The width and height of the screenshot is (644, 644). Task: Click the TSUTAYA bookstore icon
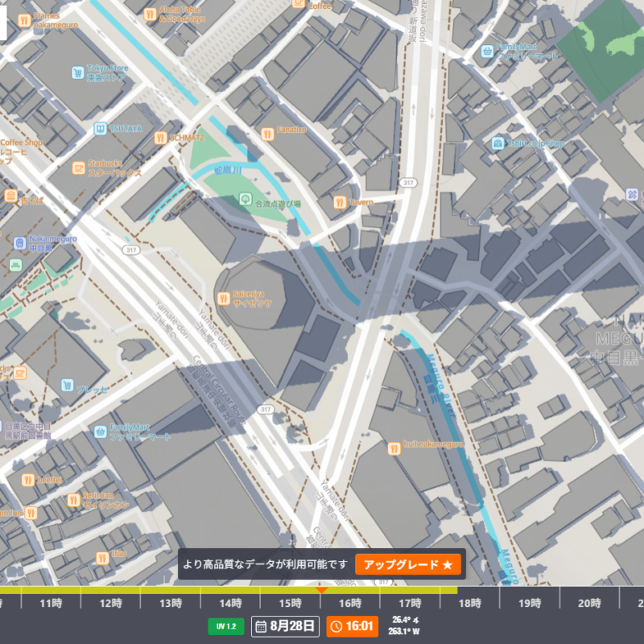(100, 129)
